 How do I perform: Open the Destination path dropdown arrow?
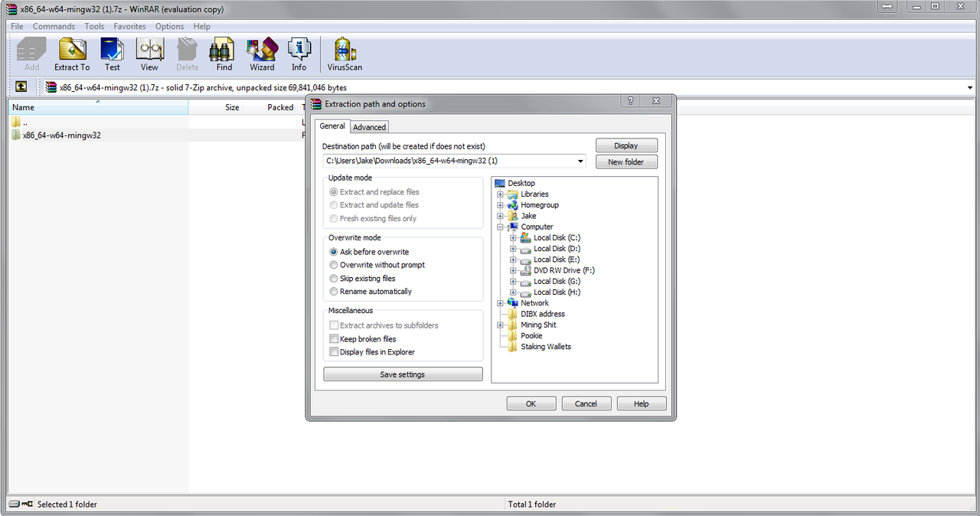tap(580, 161)
